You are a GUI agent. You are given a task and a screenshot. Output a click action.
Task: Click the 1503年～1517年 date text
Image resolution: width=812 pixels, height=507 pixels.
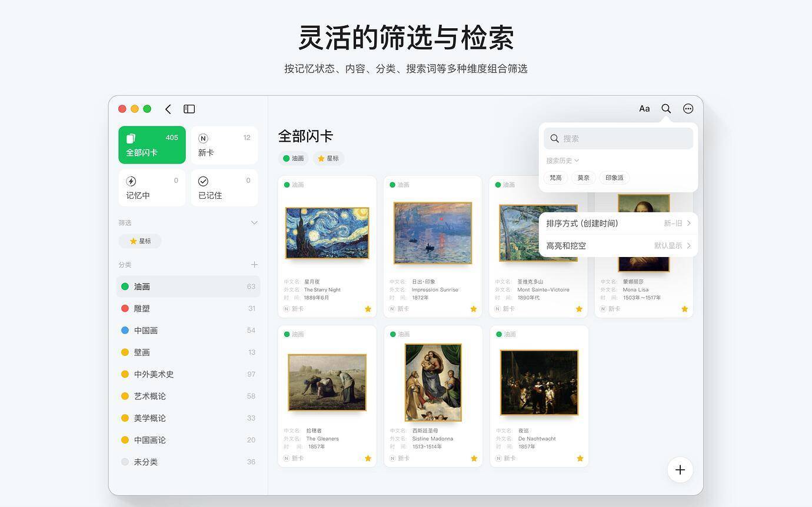(x=642, y=298)
